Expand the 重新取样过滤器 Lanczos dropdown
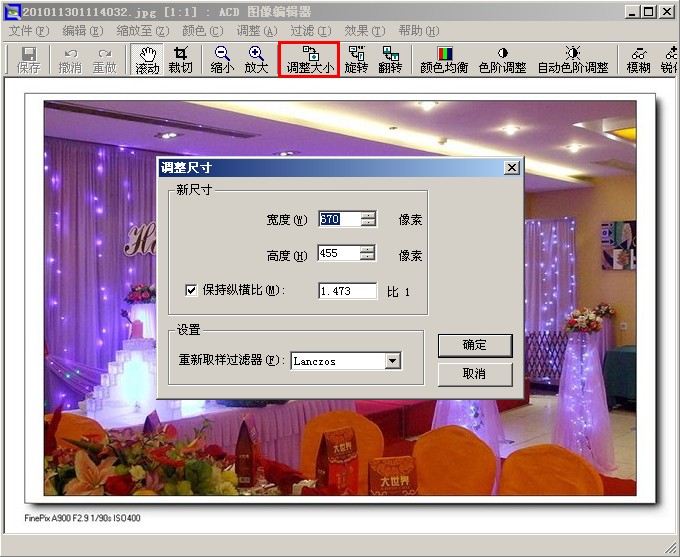Screen dimensions: 680x557 coord(392,361)
